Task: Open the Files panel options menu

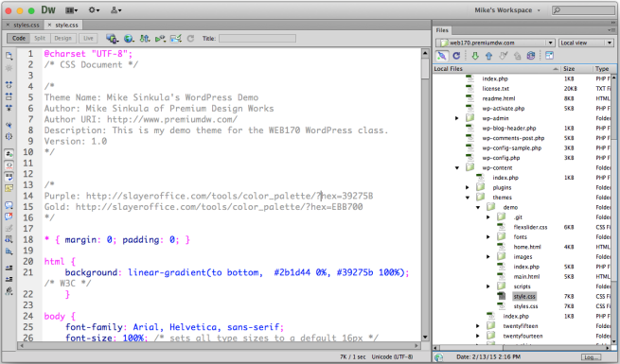Action: point(611,30)
